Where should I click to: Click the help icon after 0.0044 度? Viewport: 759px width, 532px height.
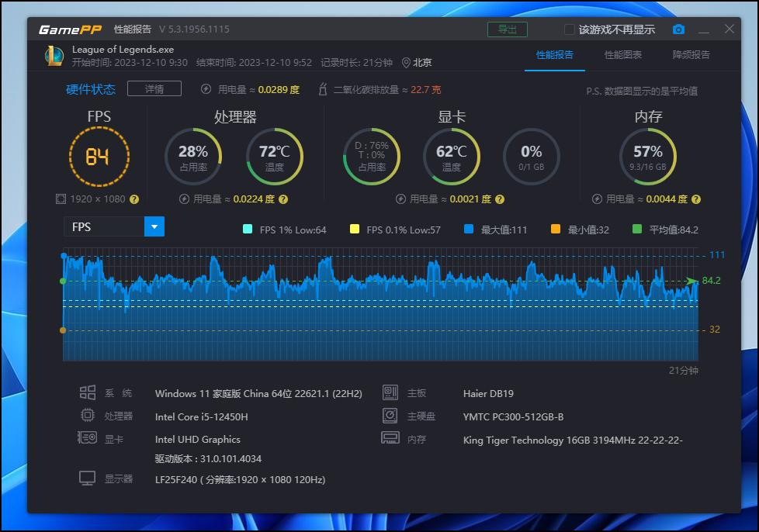696,199
